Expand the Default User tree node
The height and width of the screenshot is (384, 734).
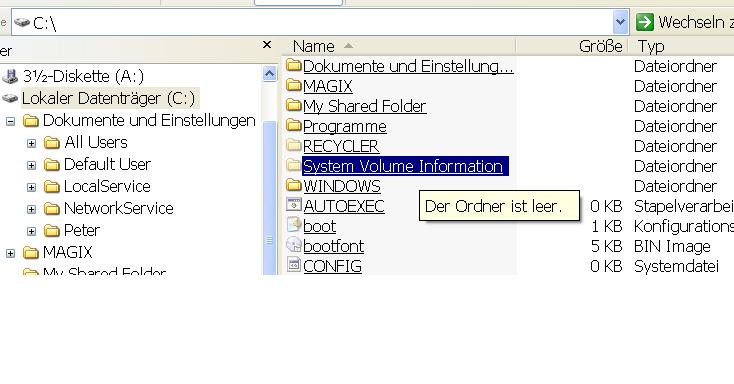pyautogui.click(x=31, y=165)
